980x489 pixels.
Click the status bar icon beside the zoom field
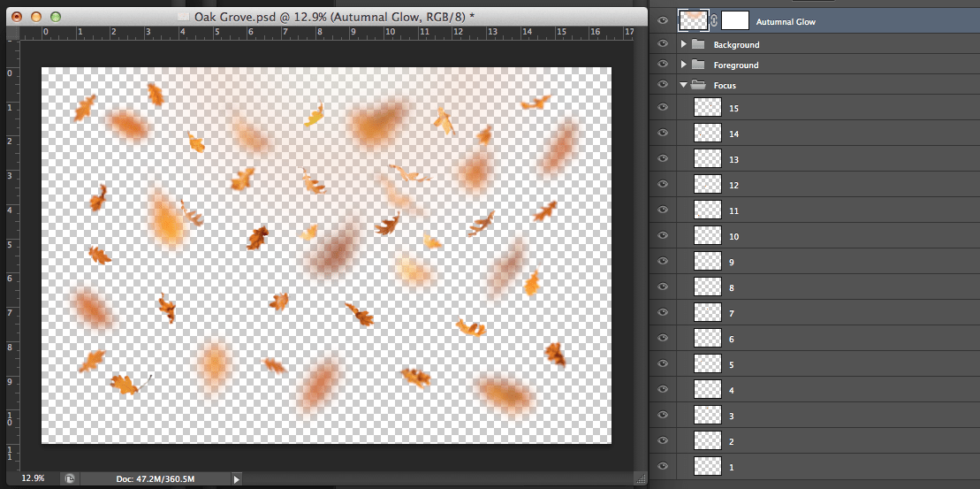click(x=69, y=478)
